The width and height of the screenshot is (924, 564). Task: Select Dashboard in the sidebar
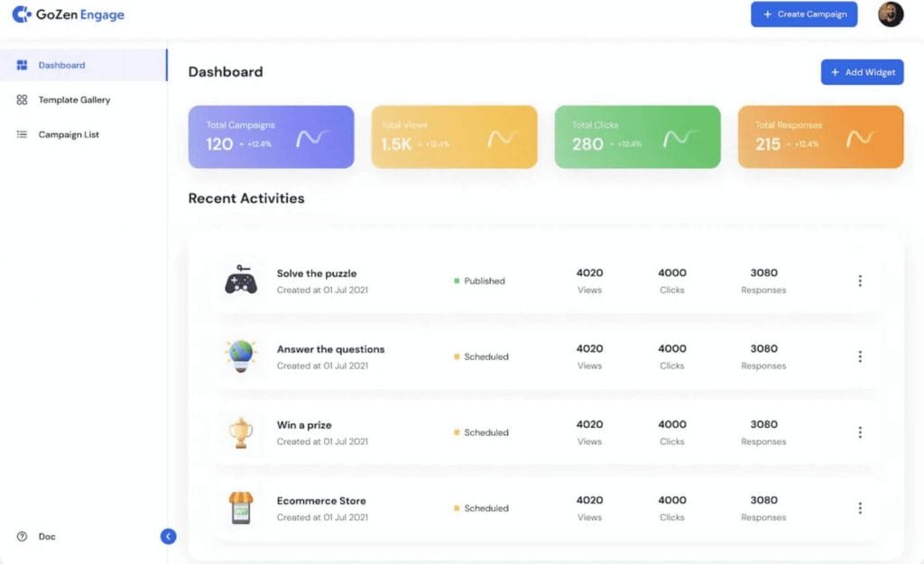61,65
